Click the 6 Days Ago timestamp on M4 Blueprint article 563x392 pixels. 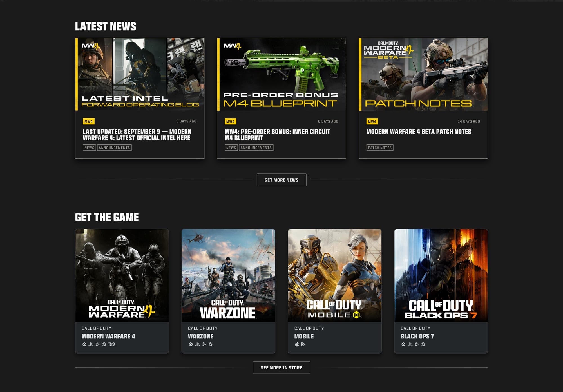(328, 121)
